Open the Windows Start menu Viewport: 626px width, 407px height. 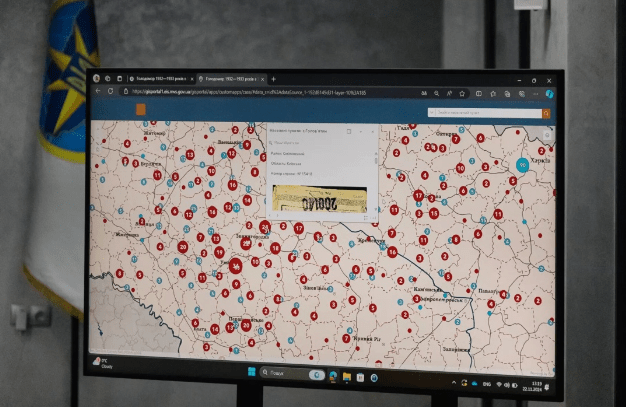point(252,372)
